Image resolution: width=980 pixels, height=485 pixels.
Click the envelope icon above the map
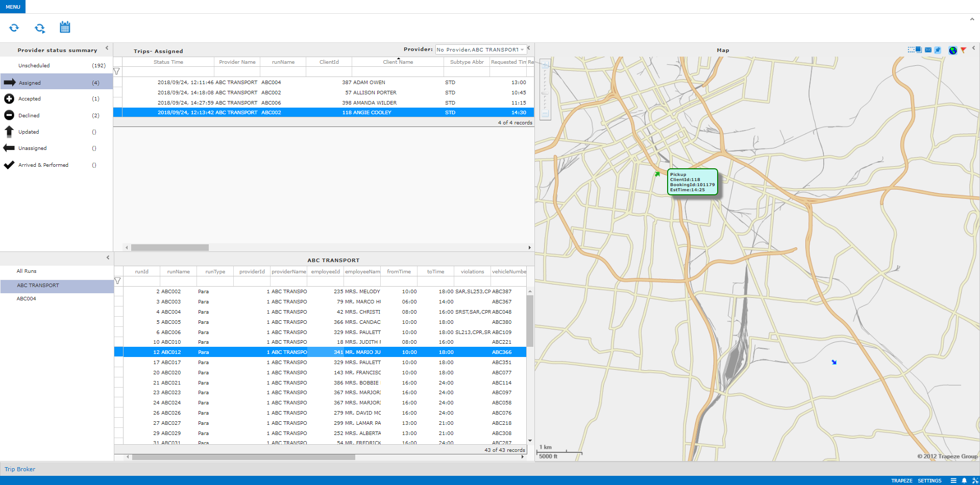pyautogui.click(x=928, y=50)
